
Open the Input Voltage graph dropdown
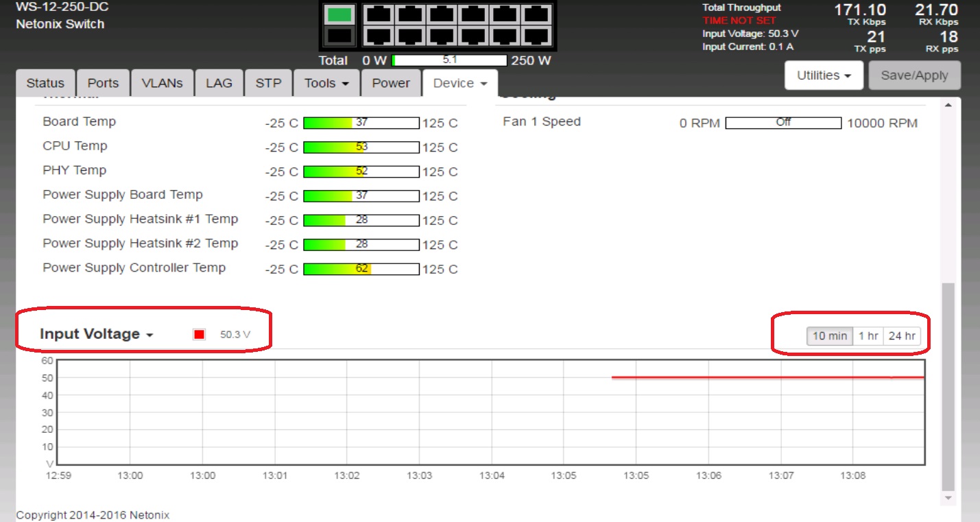[96, 334]
